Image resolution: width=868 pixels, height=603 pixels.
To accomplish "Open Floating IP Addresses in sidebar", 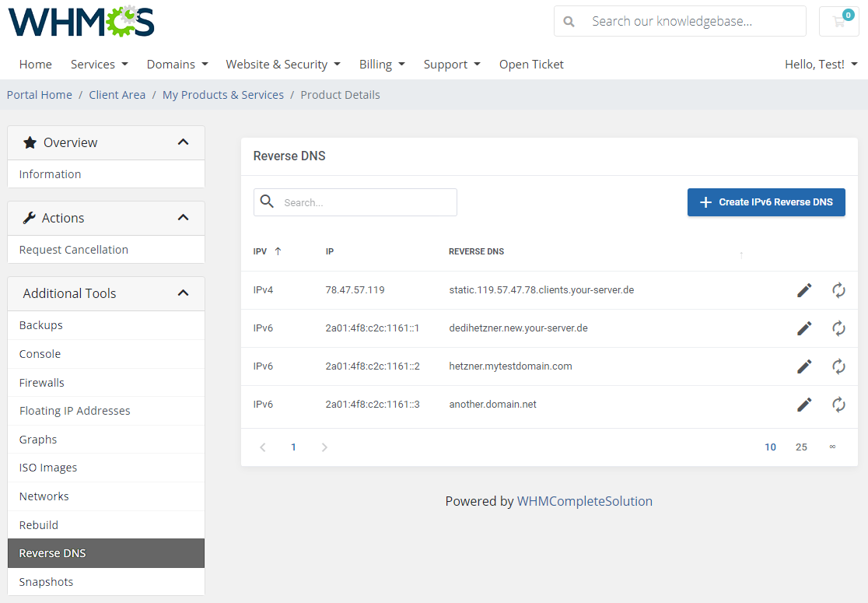I will [x=107, y=411].
